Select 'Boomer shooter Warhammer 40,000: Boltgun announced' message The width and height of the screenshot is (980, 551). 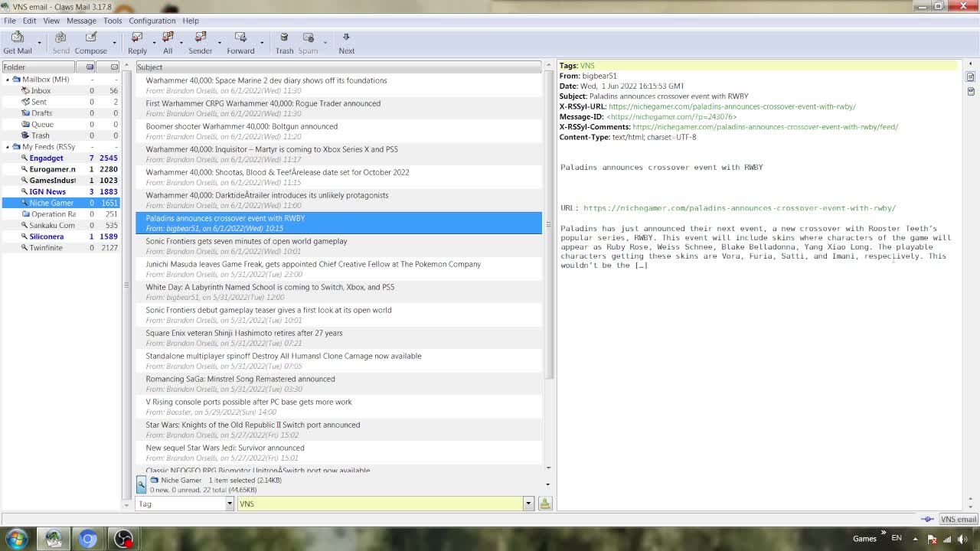tap(338, 131)
